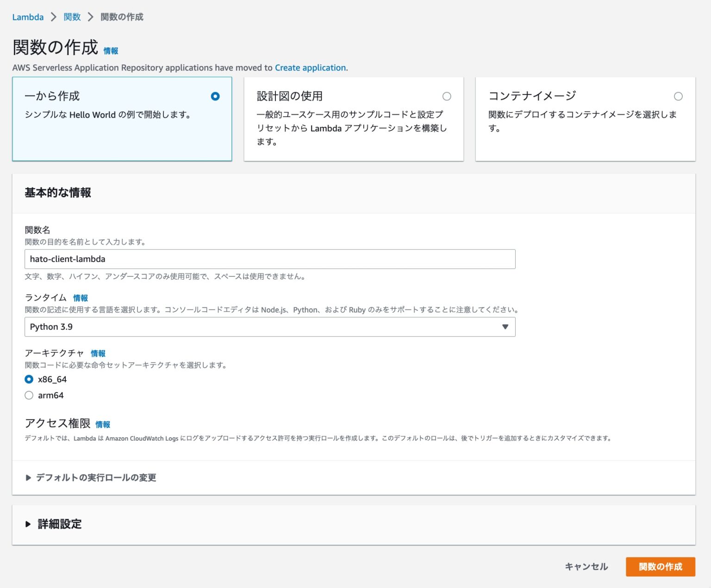This screenshot has height=588, width=711.
Task: Click 情報 next to アーキテクチャ
Action: 98,353
